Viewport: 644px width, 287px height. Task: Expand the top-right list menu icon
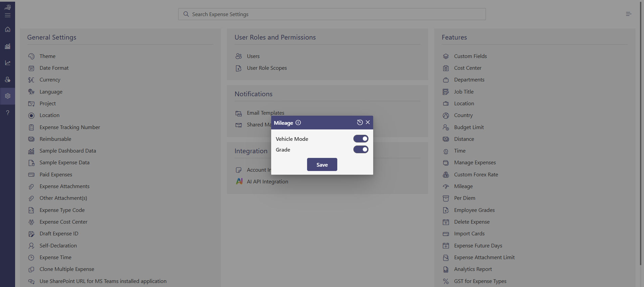point(629,14)
